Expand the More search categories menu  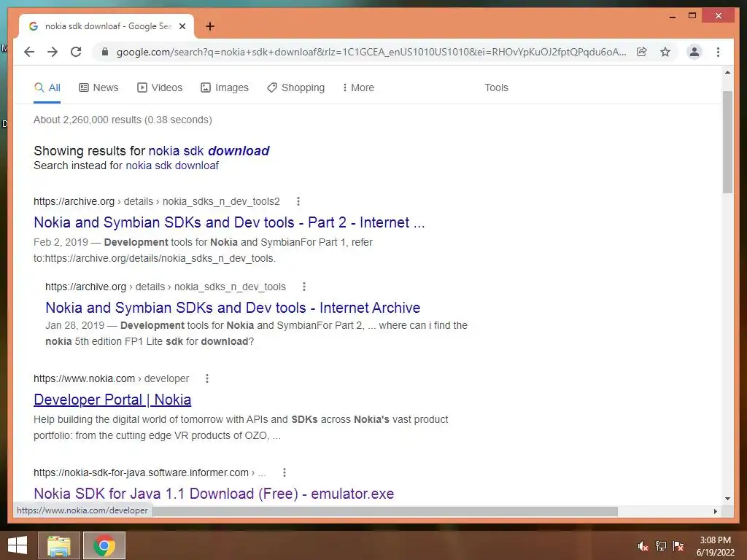click(358, 87)
